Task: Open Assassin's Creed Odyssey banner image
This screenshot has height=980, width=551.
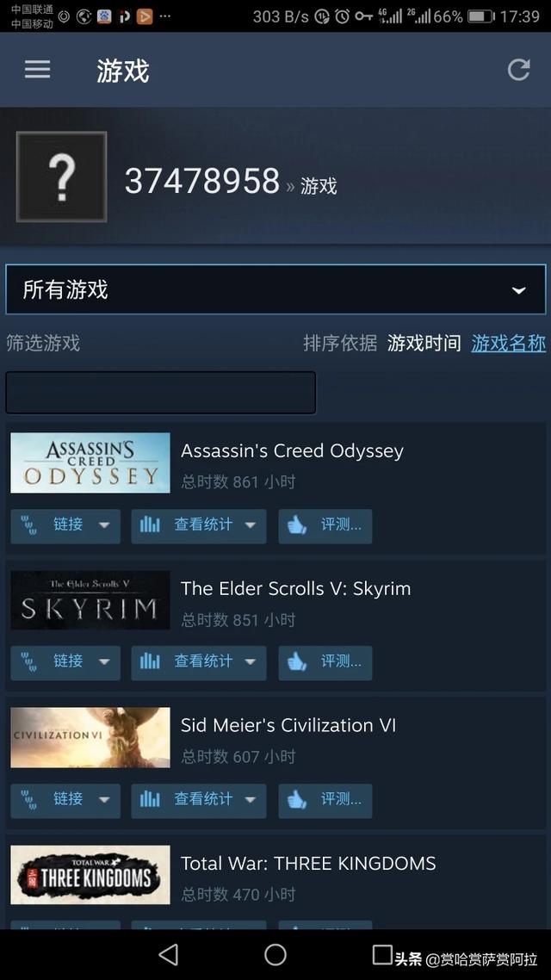Action: 90,463
